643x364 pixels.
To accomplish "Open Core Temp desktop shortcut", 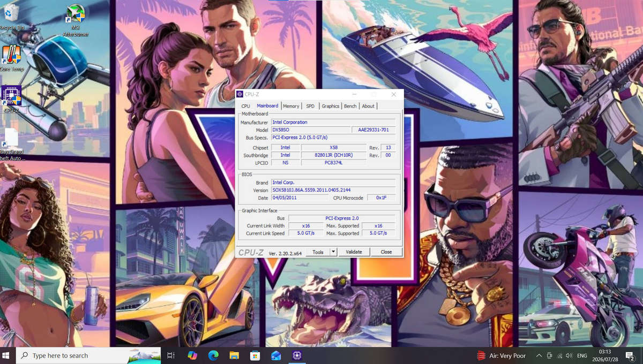I will 11,58.
